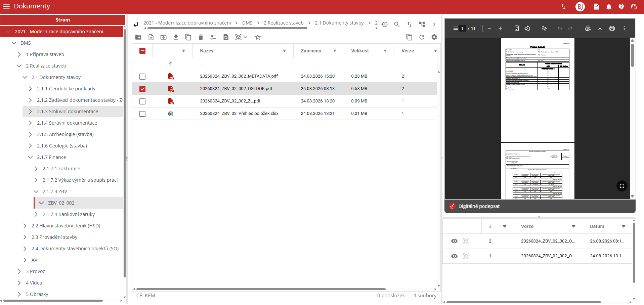Click the search magnifier icon

point(397,24)
